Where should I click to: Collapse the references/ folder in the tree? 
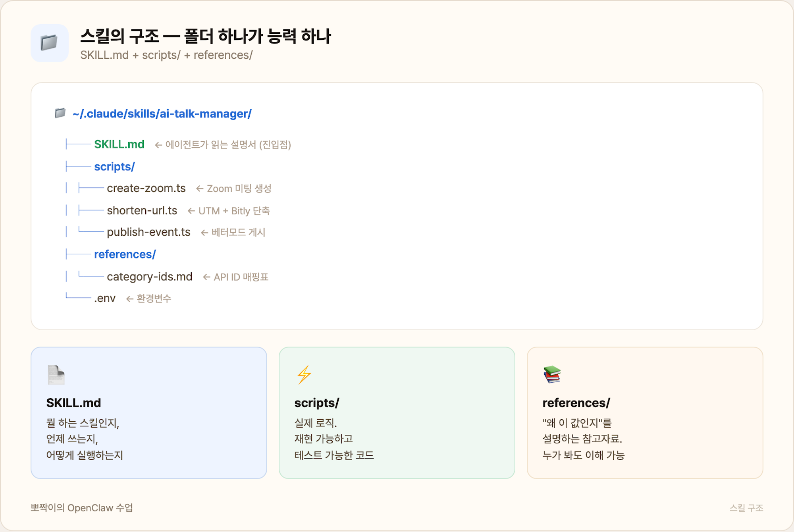click(124, 254)
